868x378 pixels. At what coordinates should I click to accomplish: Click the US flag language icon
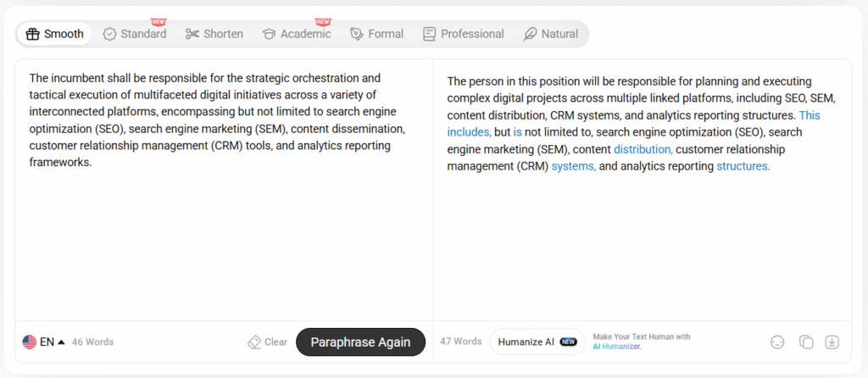[30, 342]
